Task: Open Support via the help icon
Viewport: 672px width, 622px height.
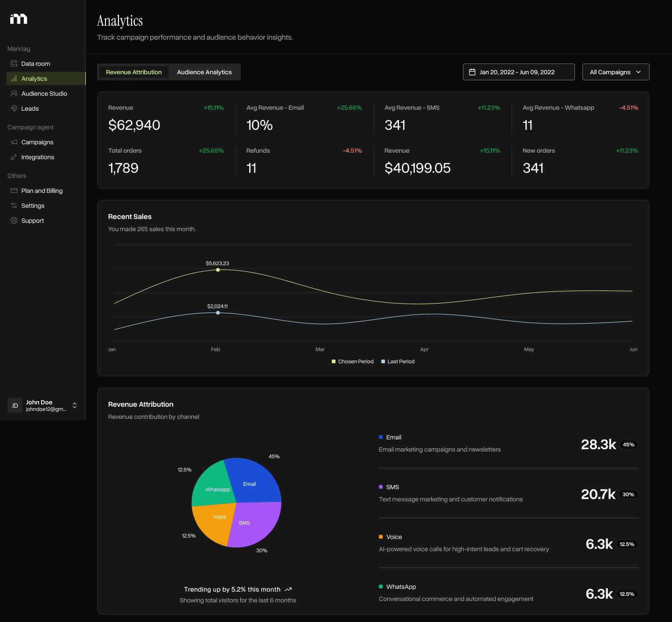Action: tap(14, 220)
